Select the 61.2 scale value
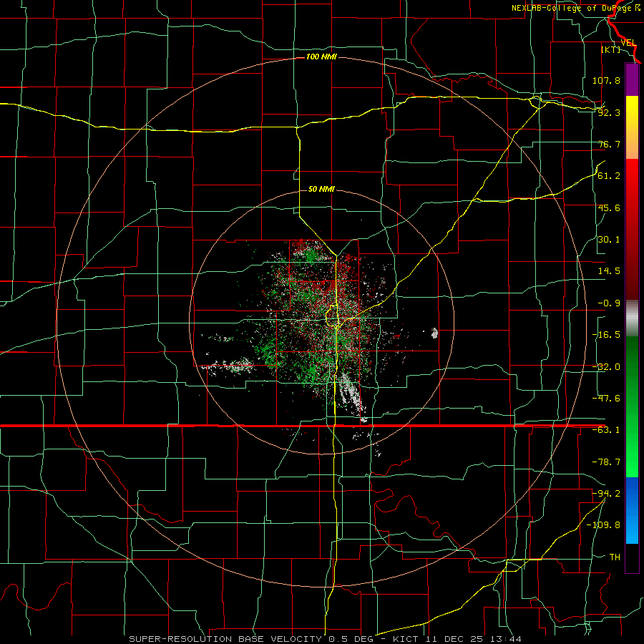 coord(609,176)
